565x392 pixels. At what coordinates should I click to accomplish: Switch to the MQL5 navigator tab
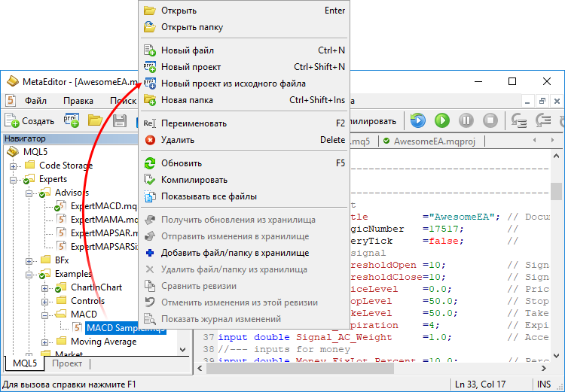tap(25, 363)
